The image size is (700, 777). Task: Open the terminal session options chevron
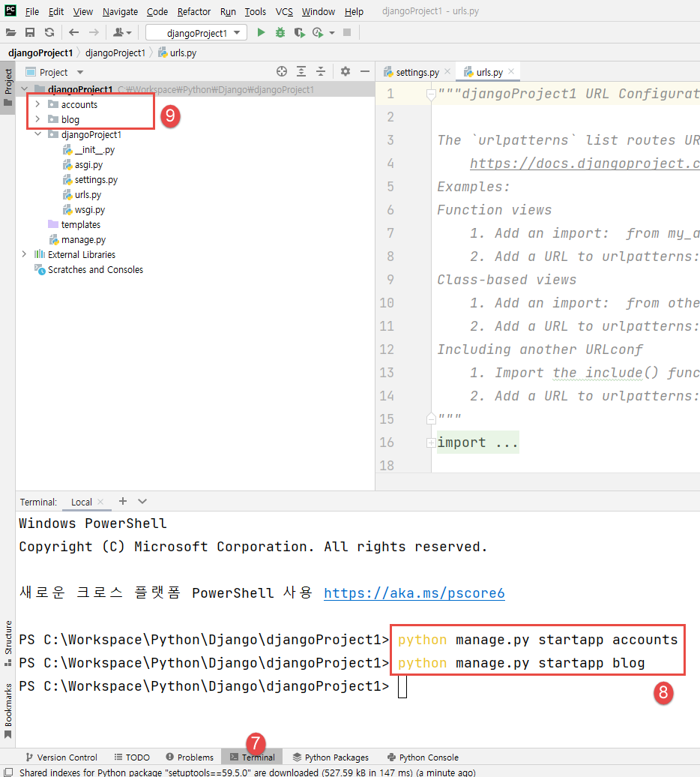[142, 501]
